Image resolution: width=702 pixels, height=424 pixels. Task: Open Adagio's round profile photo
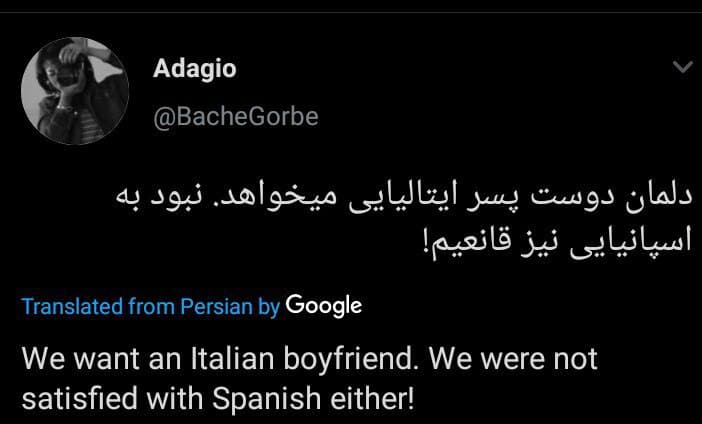point(75,91)
